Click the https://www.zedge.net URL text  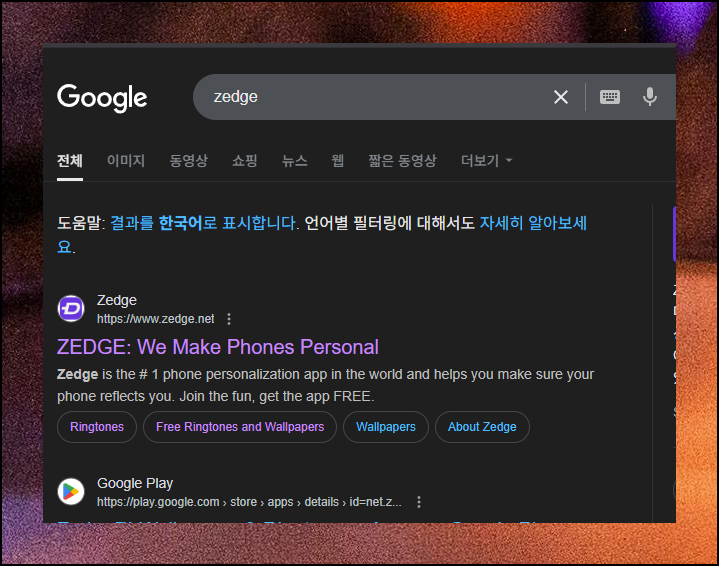[x=155, y=319]
